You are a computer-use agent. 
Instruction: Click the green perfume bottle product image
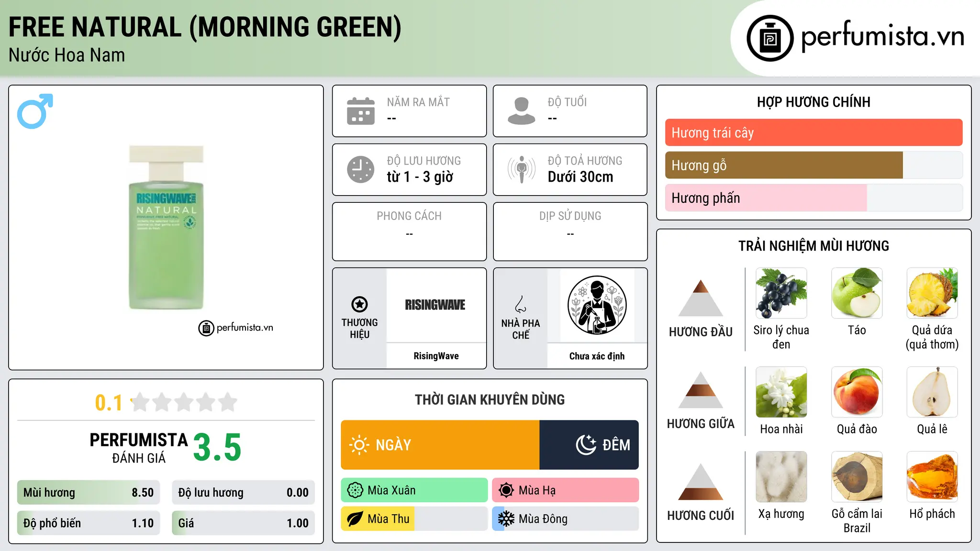click(x=166, y=228)
